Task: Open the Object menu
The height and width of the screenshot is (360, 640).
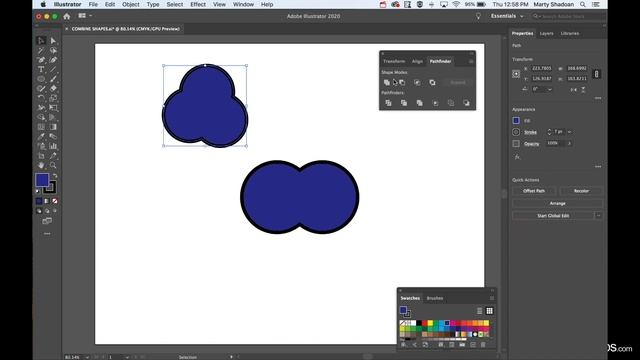Action: pos(131,4)
